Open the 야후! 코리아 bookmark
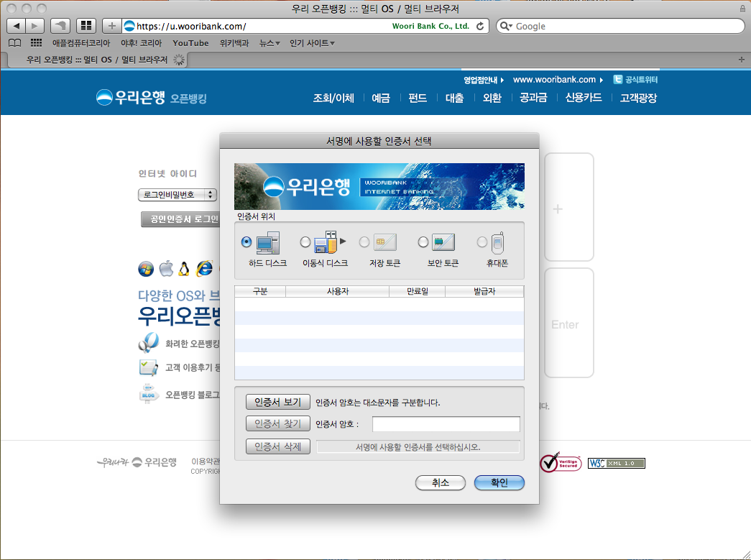Screen dimensions: 751x560 click(x=142, y=43)
